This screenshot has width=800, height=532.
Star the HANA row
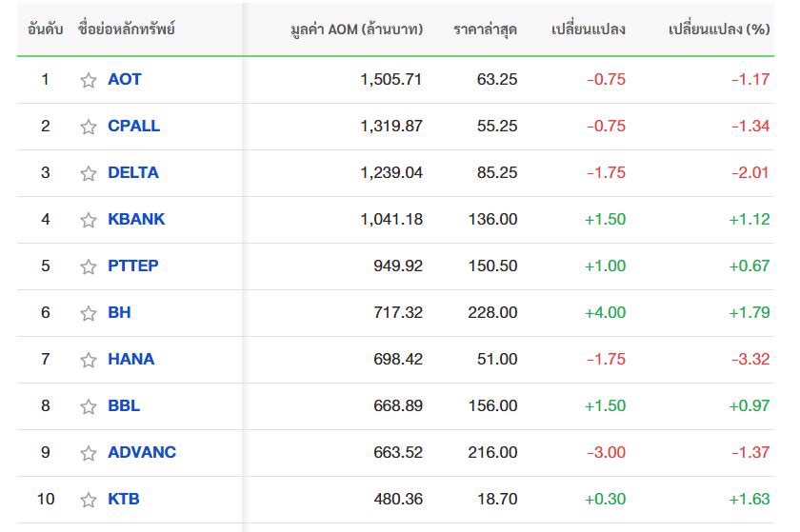tap(89, 360)
